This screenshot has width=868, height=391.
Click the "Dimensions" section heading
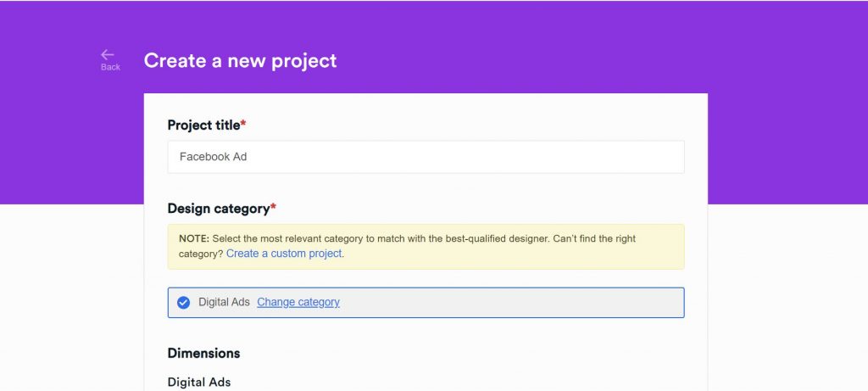coord(203,354)
